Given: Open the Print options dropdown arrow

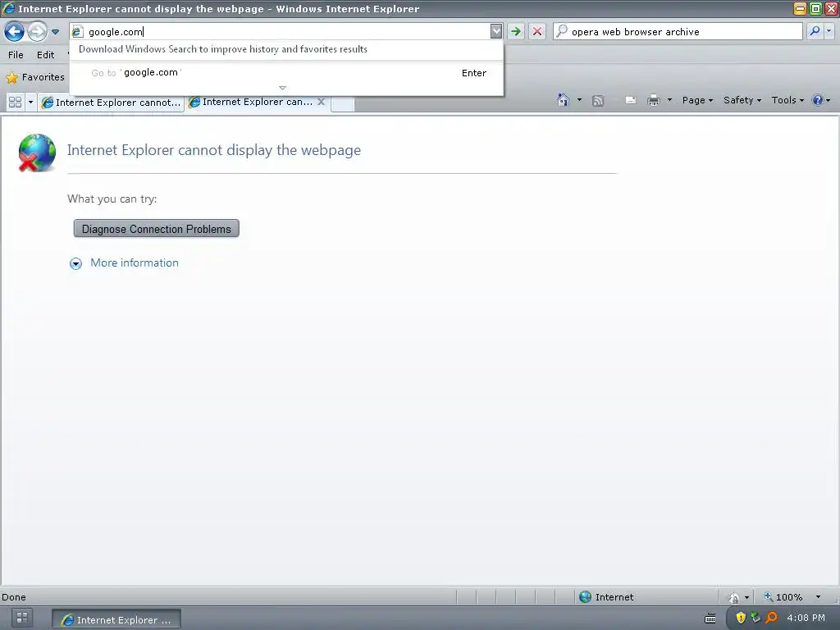Looking at the screenshot, I should pos(669,100).
